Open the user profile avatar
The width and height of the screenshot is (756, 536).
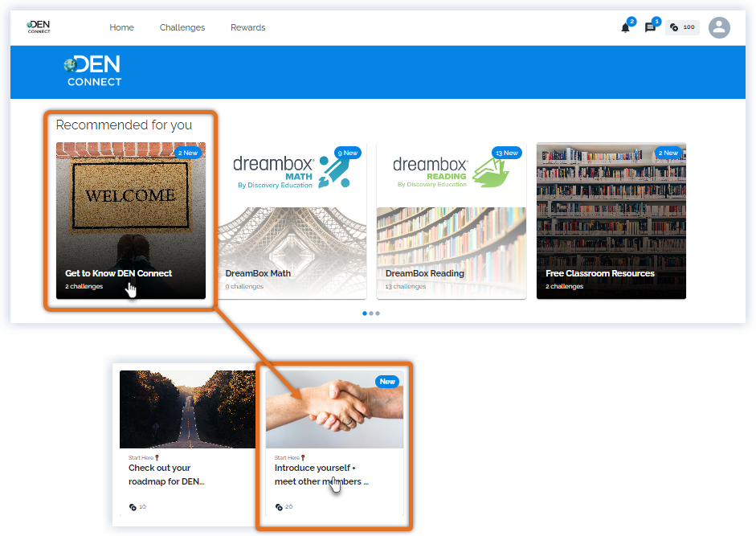tap(719, 27)
